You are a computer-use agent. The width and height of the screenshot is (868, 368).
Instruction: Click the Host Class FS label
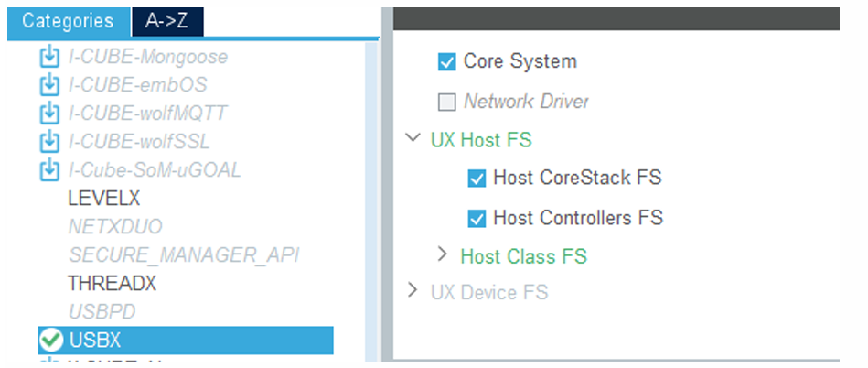(524, 256)
